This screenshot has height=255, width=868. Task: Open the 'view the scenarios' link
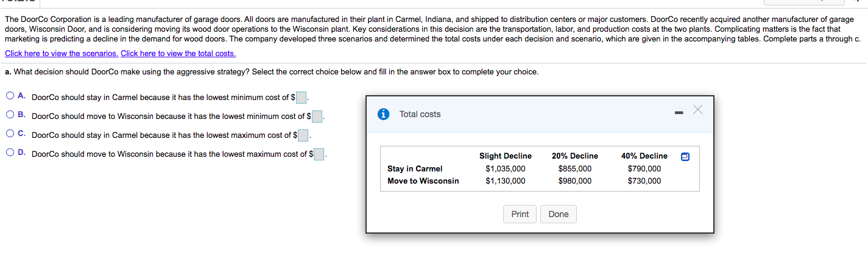pos(62,53)
